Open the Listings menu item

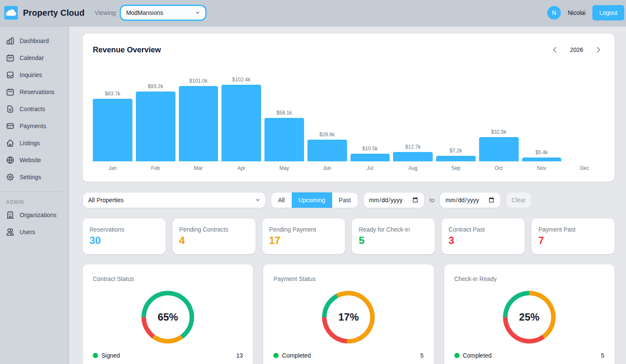[x=34, y=143]
